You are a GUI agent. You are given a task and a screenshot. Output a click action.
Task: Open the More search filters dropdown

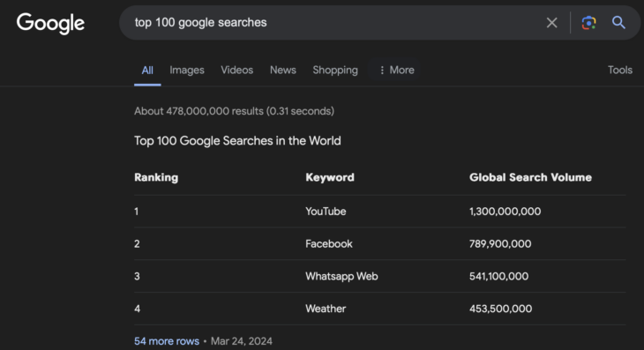point(395,71)
